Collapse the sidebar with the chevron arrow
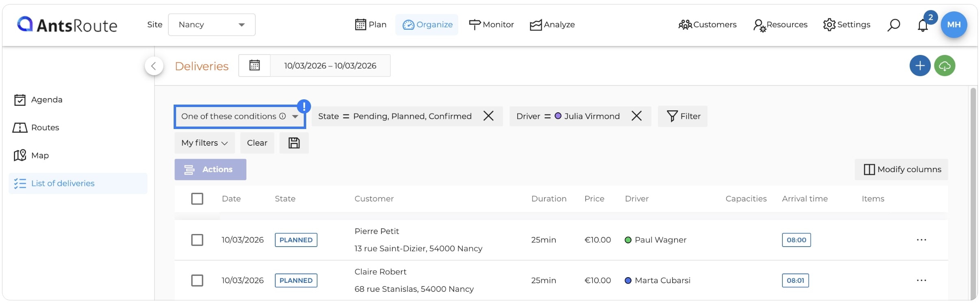 tap(154, 66)
